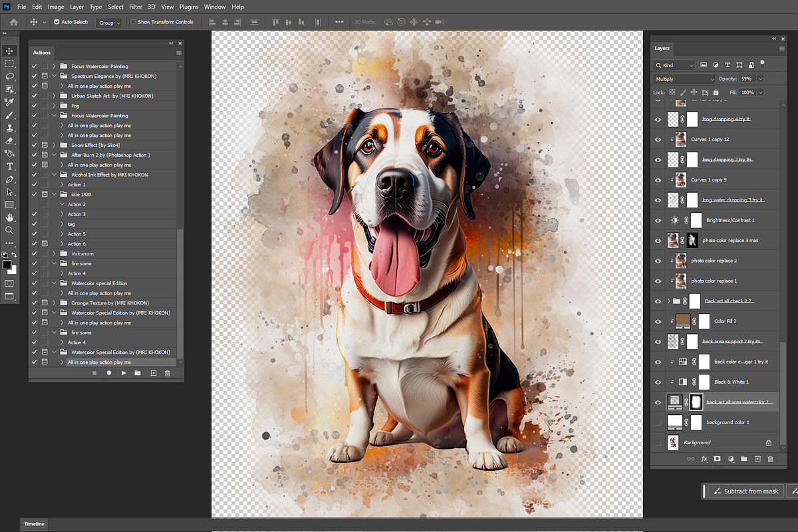Select the Brush tool
Image resolution: width=798 pixels, height=532 pixels.
tap(9, 115)
